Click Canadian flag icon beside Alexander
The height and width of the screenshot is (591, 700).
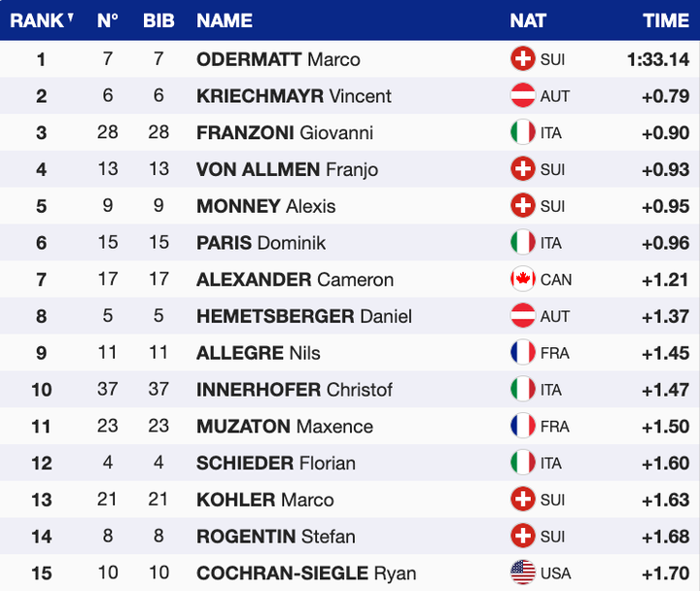pos(523,280)
